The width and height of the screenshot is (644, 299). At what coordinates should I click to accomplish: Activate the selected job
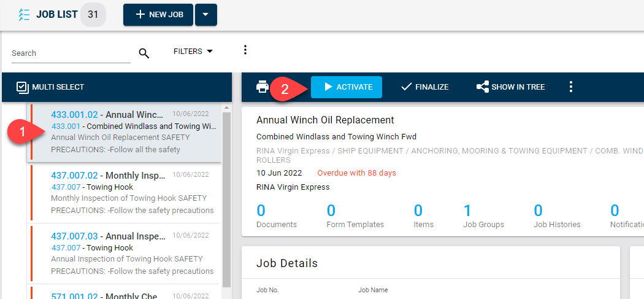[x=347, y=87]
